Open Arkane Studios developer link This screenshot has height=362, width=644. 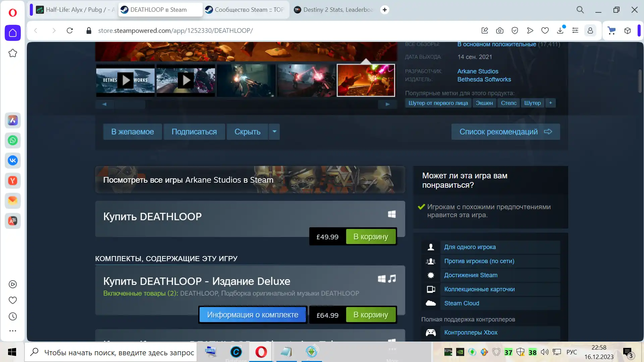(x=478, y=71)
